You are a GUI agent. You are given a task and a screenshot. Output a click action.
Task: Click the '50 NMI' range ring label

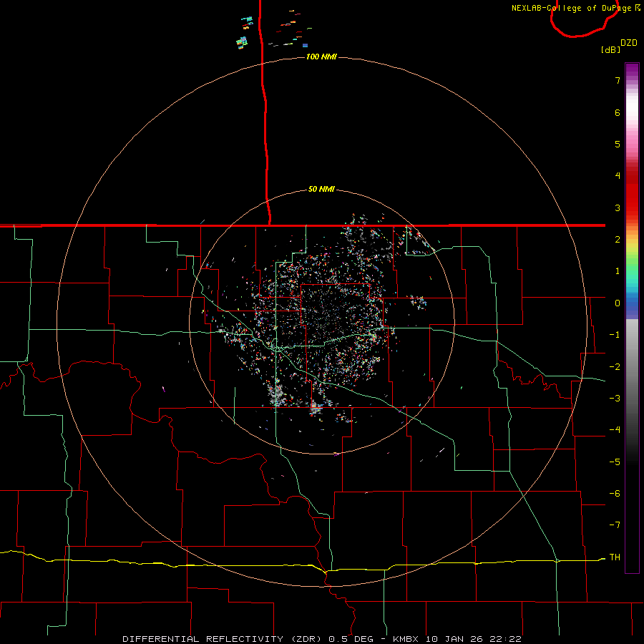tap(321, 189)
